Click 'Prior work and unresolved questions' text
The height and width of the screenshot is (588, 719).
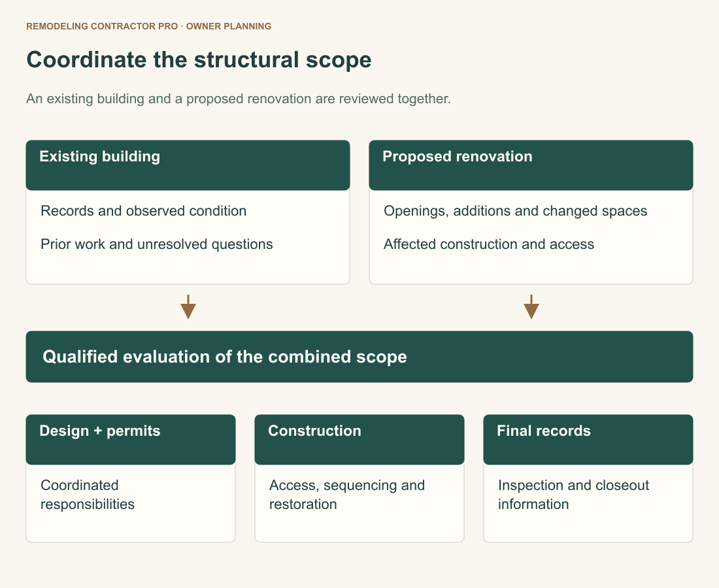[157, 244]
